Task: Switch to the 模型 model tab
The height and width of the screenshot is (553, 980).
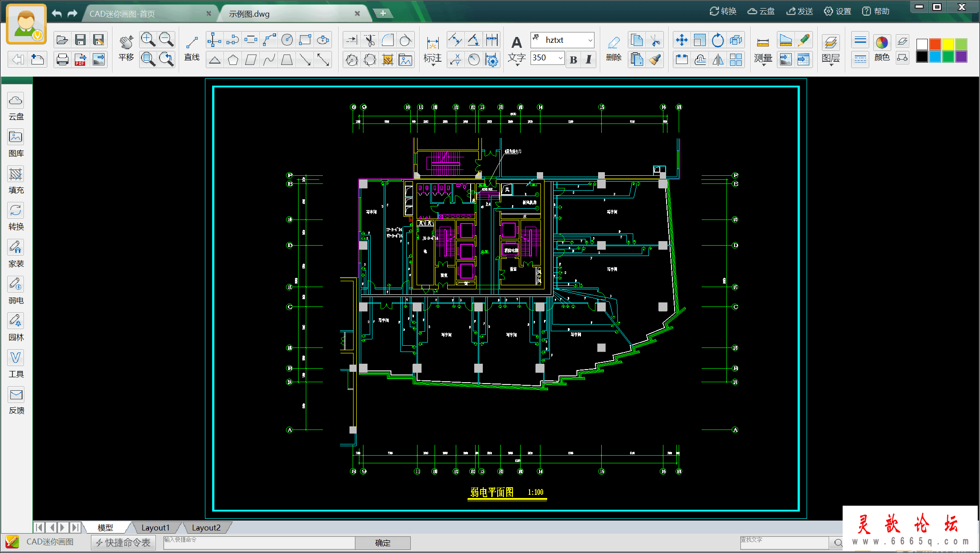Action: (105, 528)
